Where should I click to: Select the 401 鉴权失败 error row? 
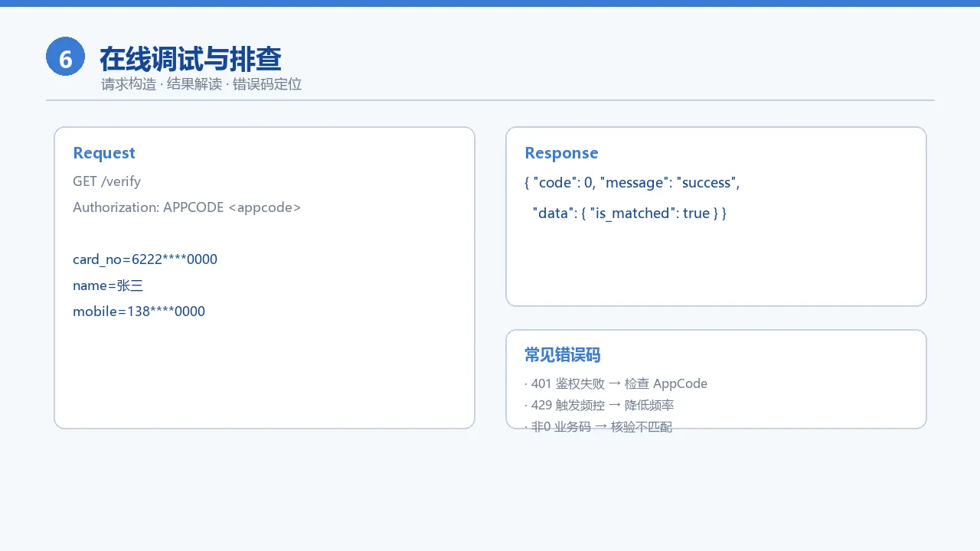[x=616, y=384]
